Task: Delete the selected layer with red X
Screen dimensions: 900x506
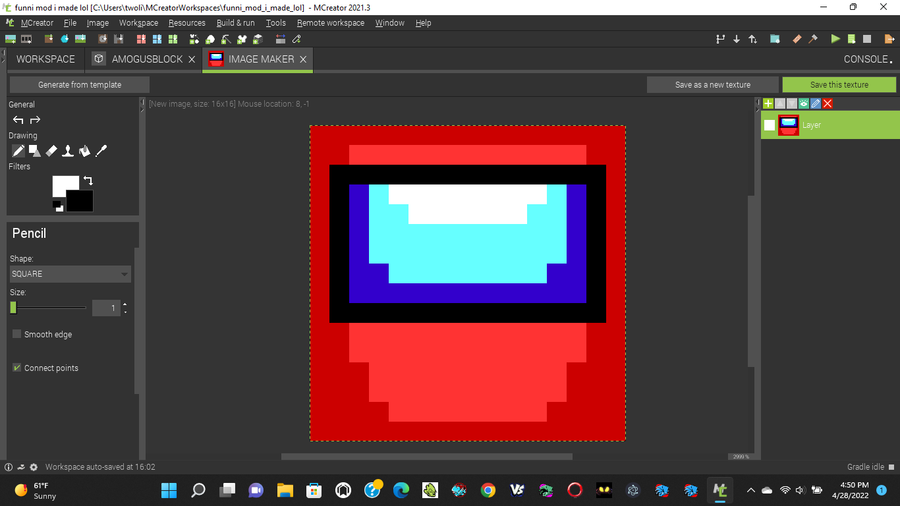Action: tap(828, 104)
